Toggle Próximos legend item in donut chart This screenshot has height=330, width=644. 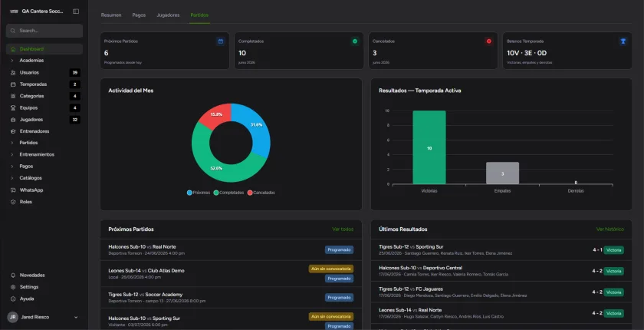click(199, 193)
